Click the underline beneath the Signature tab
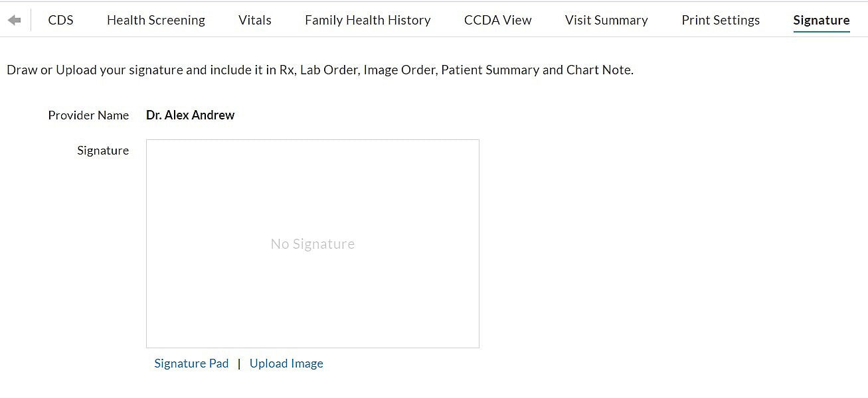The height and width of the screenshot is (398, 868). (x=822, y=32)
